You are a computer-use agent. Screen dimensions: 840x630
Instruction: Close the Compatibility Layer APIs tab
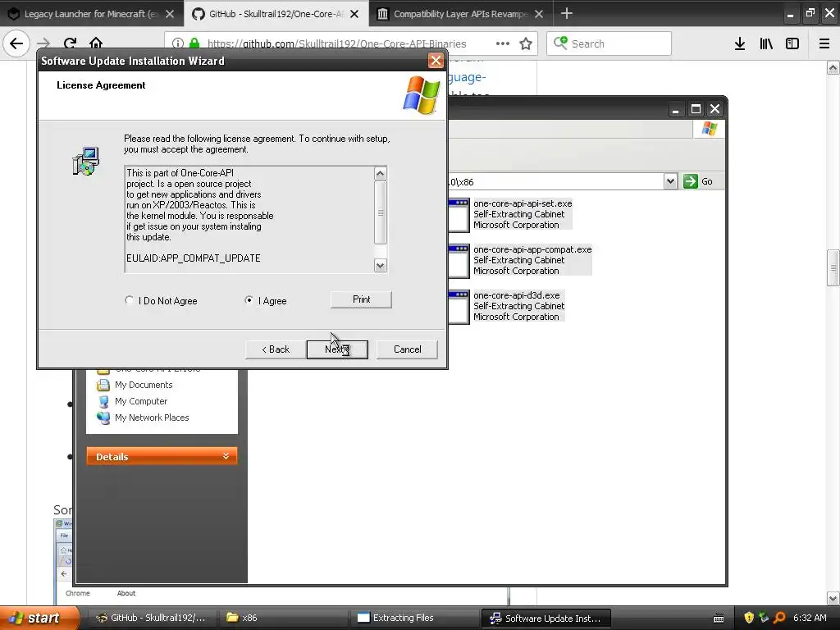click(539, 14)
